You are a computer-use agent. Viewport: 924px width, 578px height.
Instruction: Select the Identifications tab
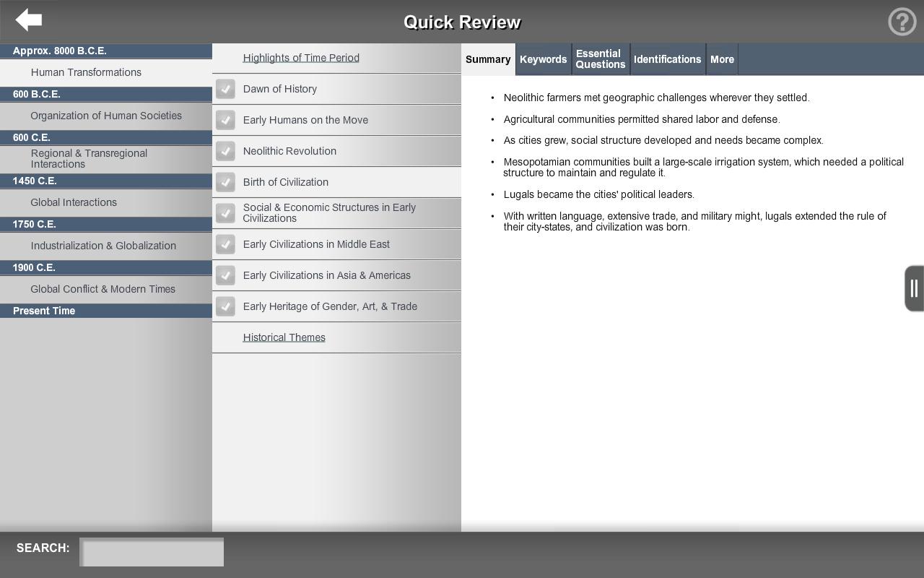667,59
